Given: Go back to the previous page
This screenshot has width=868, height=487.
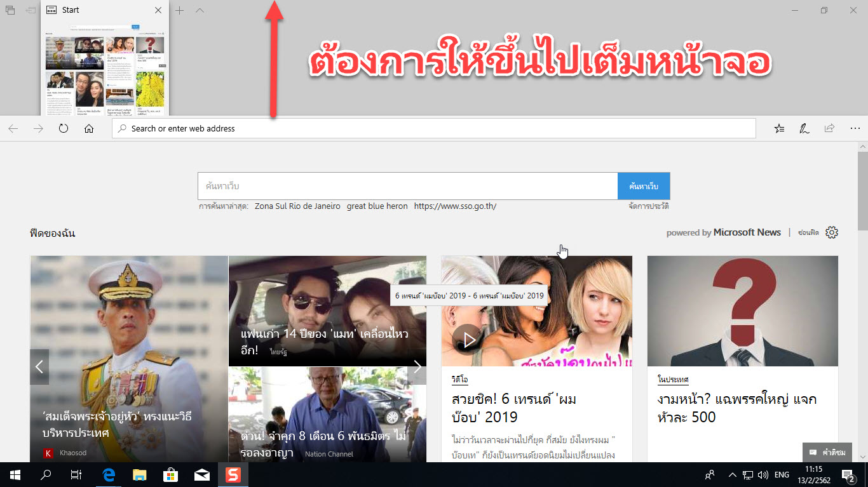Looking at the screenshot, I should coord(13,128).
